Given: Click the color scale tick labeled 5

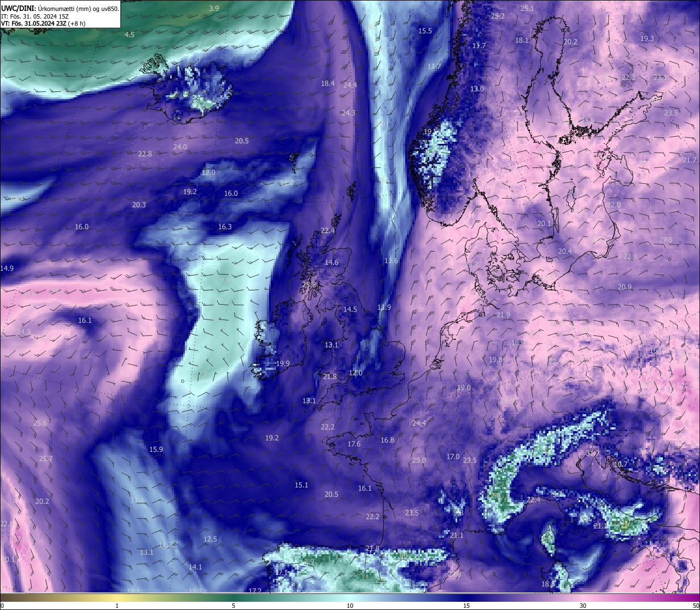Looking at the screenshot, I should pyautogui.click(x=234, y=606).
